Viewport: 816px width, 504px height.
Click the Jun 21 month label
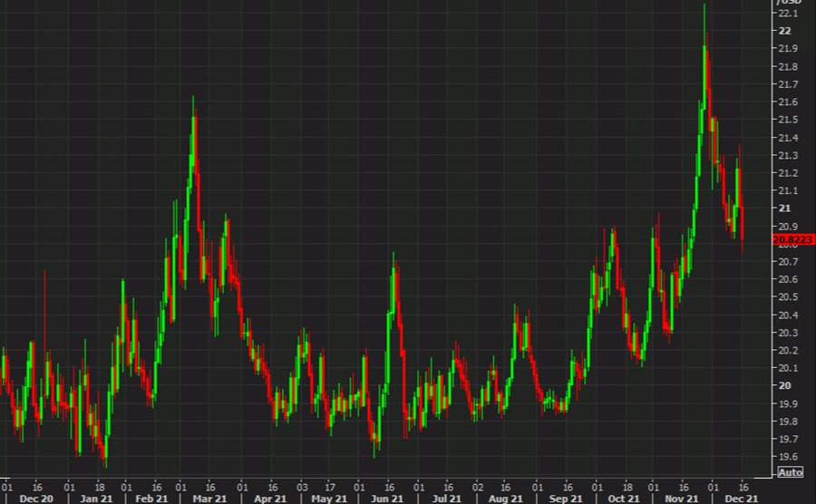click(387, 499)
